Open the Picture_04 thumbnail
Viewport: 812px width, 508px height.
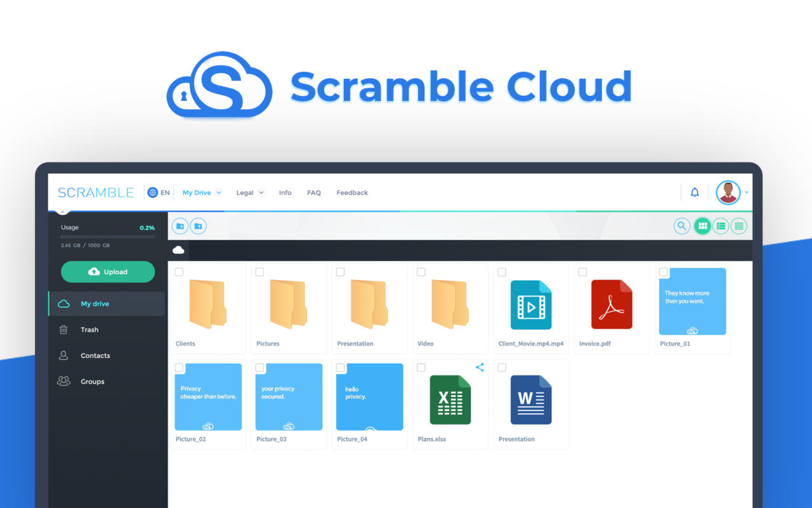[x=370, y=397]
